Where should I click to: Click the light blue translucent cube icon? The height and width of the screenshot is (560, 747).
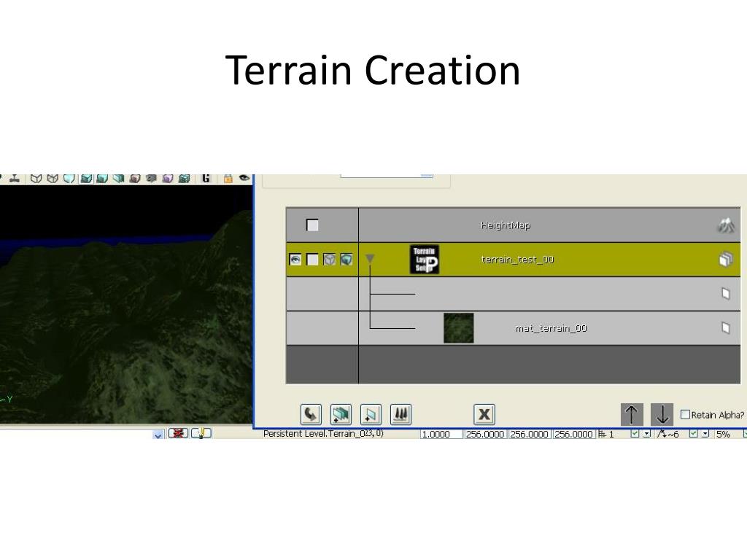click(x=69, y=179)
